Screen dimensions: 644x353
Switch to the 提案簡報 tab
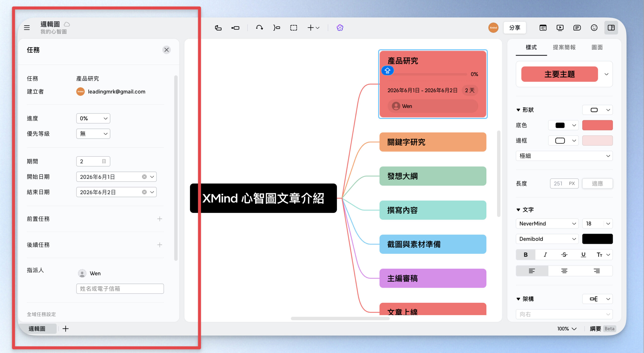click(x=564, y=47)
